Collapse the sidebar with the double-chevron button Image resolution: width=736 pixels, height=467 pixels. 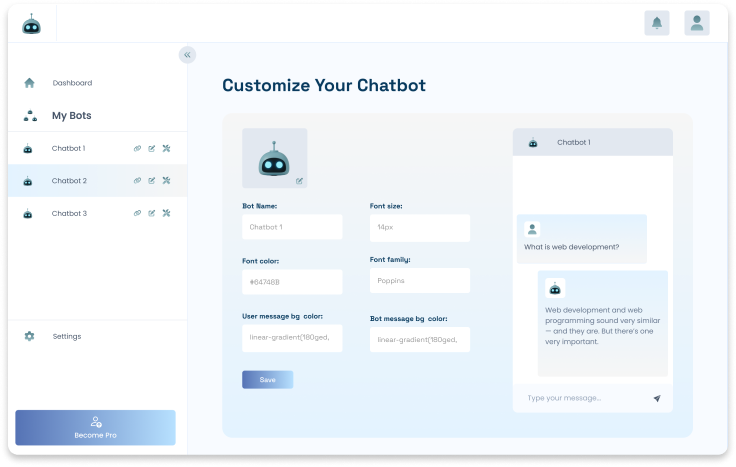[x=187, y=55]
